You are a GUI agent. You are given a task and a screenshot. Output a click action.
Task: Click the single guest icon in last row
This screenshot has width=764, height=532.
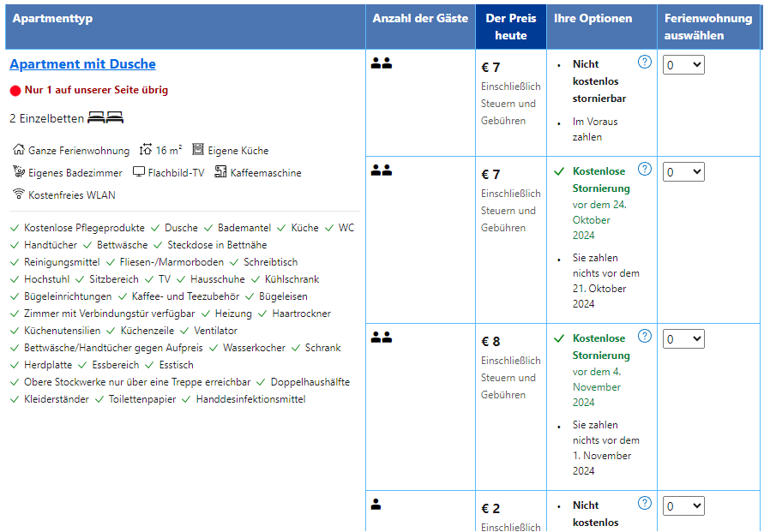pyautogui.click(x=376, y=505)
